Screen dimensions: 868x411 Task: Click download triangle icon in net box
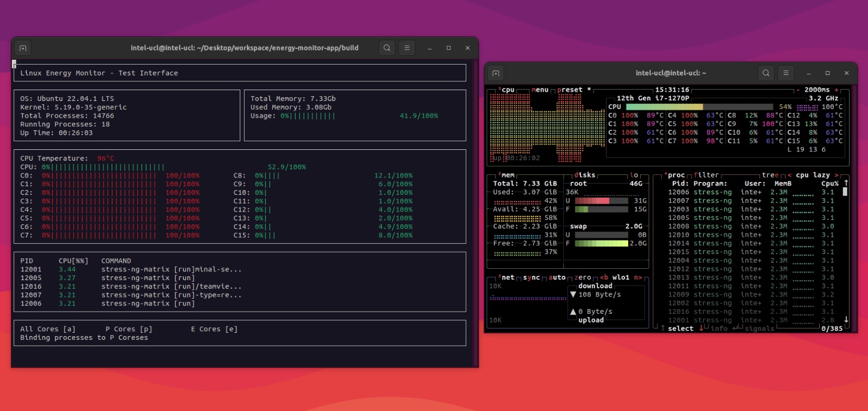pos(573,294)
